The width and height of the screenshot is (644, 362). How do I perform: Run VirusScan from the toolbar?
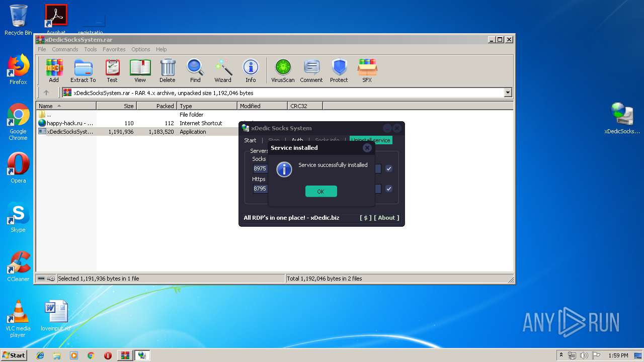pos(283,70)
